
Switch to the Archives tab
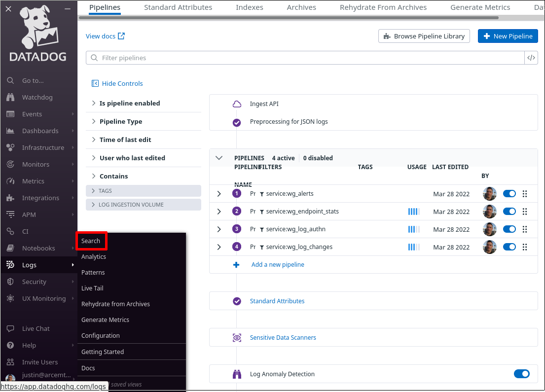click(301, 7)
